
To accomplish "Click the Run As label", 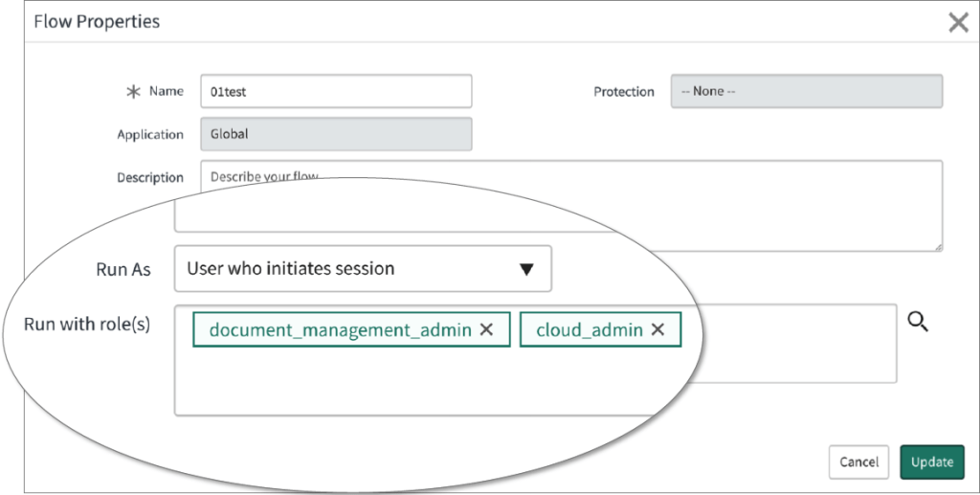I will 123,269.
